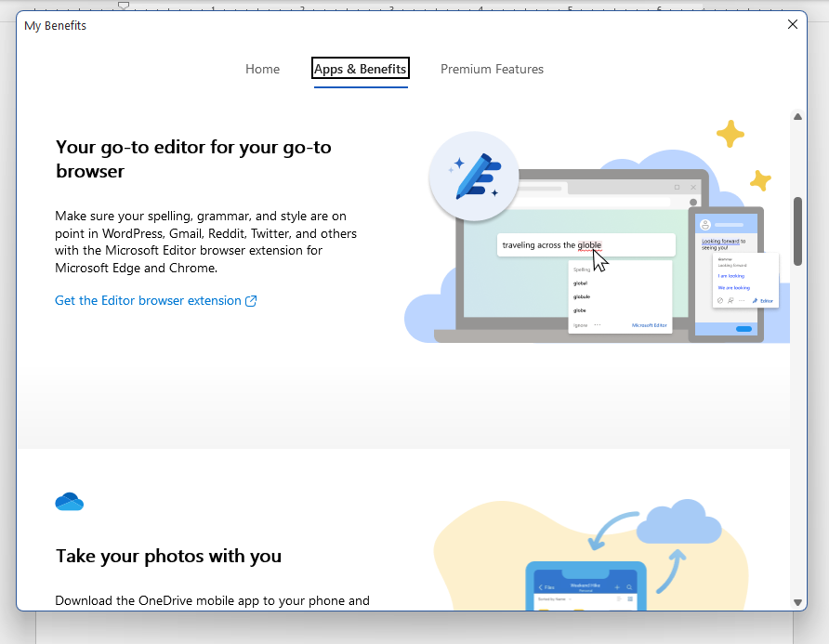Screen dimensions: 829x644
Task: Switch to the Home tab
Action: [262, 70]
